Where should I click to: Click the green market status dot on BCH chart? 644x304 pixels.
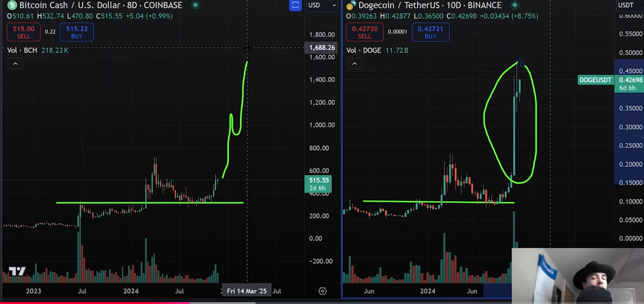pos(196,6)
